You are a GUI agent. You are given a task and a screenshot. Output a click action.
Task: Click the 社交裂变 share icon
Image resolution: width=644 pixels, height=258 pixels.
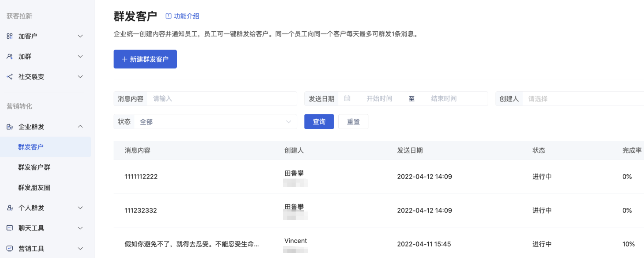pos(10,77)
